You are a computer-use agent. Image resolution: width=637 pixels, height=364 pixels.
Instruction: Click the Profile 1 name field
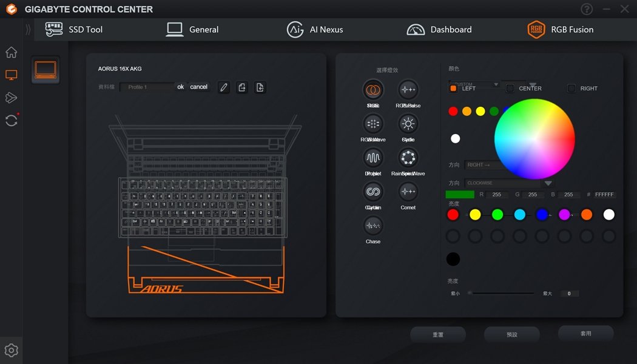[x=148, y=87]
